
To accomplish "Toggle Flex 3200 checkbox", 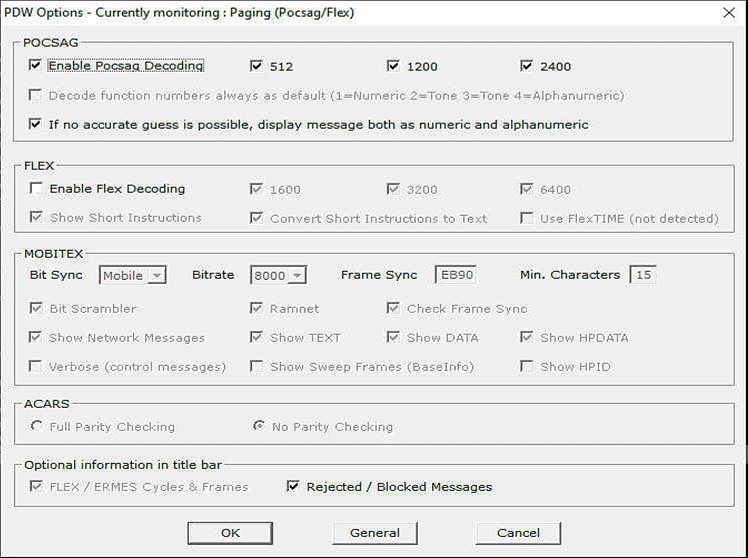I will 393,189.
